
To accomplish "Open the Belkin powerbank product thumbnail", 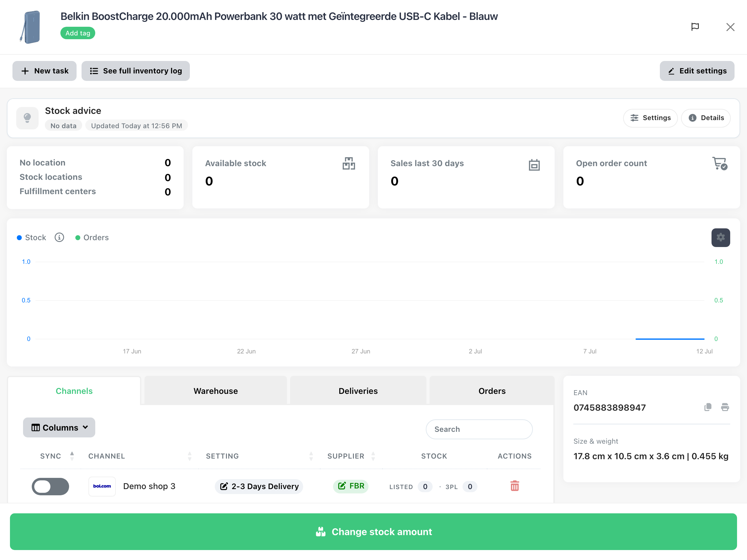I will pos(30,27).
